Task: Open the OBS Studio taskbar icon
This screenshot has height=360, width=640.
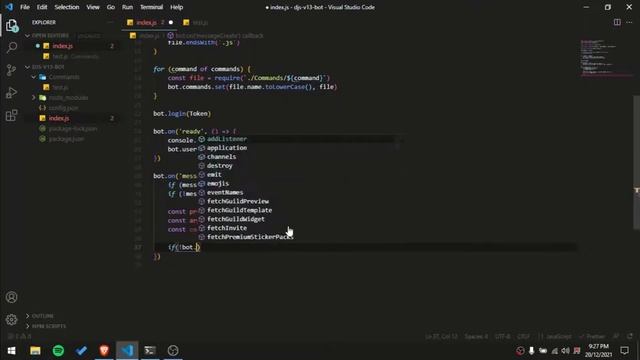Action: (173, 350)
